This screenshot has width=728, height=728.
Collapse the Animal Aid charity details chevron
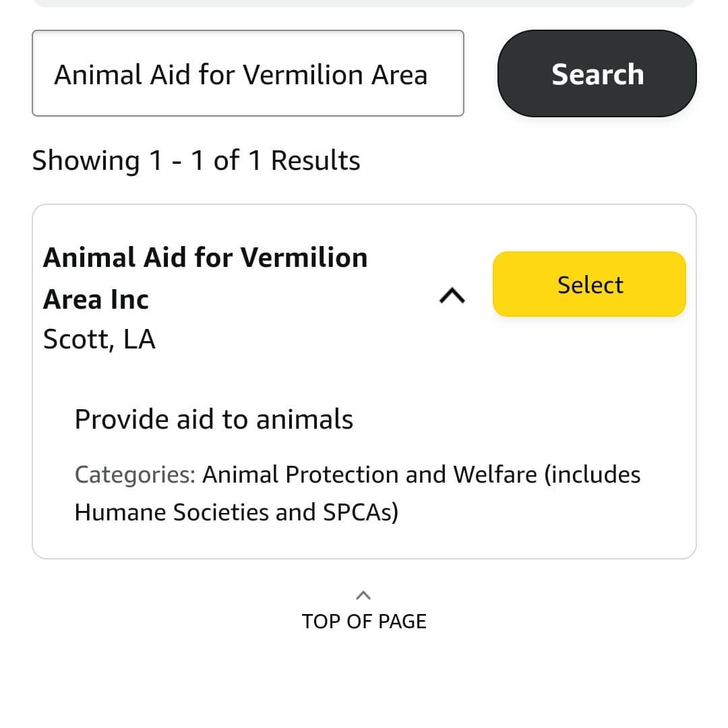click(x=452, y=295)
